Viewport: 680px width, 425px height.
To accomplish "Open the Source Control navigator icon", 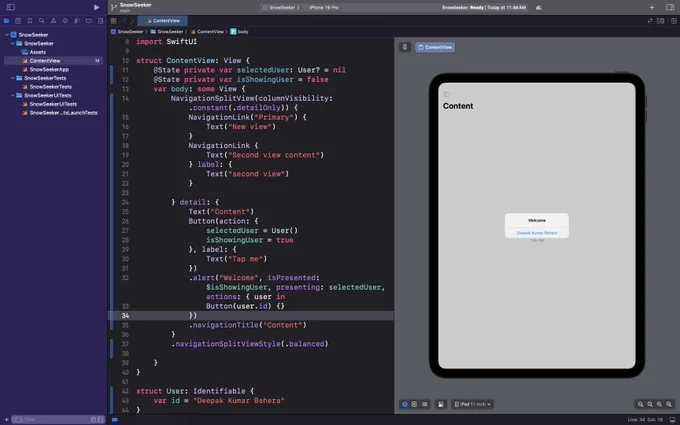I will pyautogui.click(x=18, y=21).
